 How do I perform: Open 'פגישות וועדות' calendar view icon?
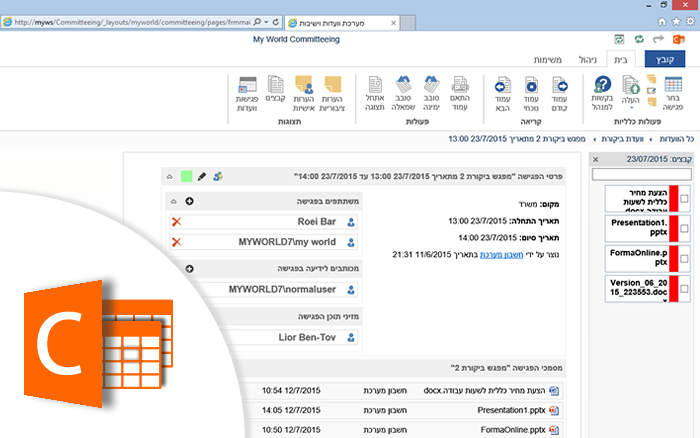(247, 85)
